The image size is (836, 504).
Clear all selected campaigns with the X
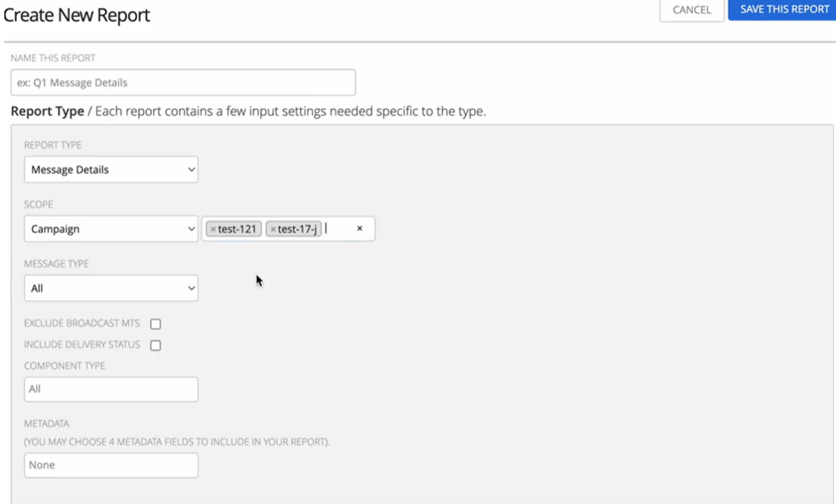point(360,229)
